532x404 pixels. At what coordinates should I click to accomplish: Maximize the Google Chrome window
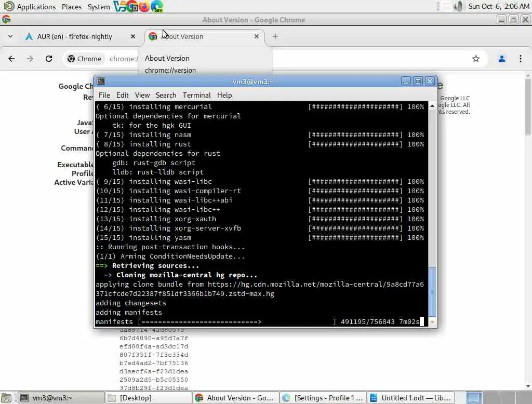pos(513,20)
